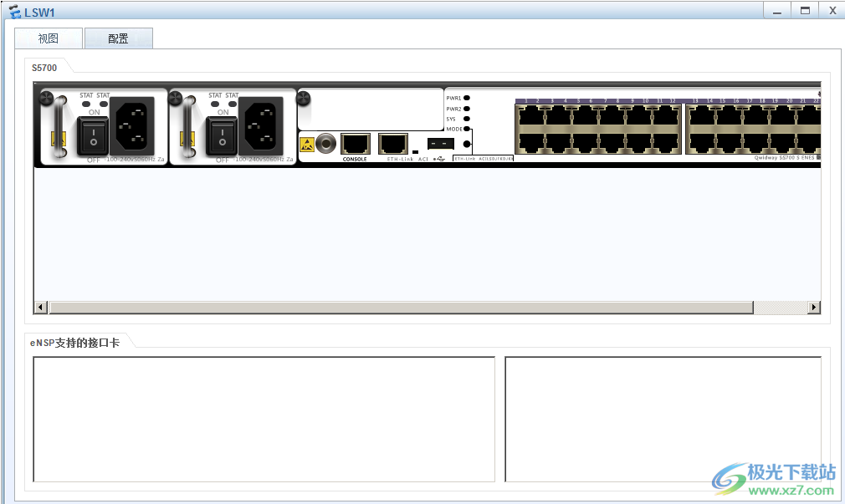The width and height of the screenshot is (845, 504).
Task: Select Ethernet port 7 on the S5700
Action: tap(612, 116)
